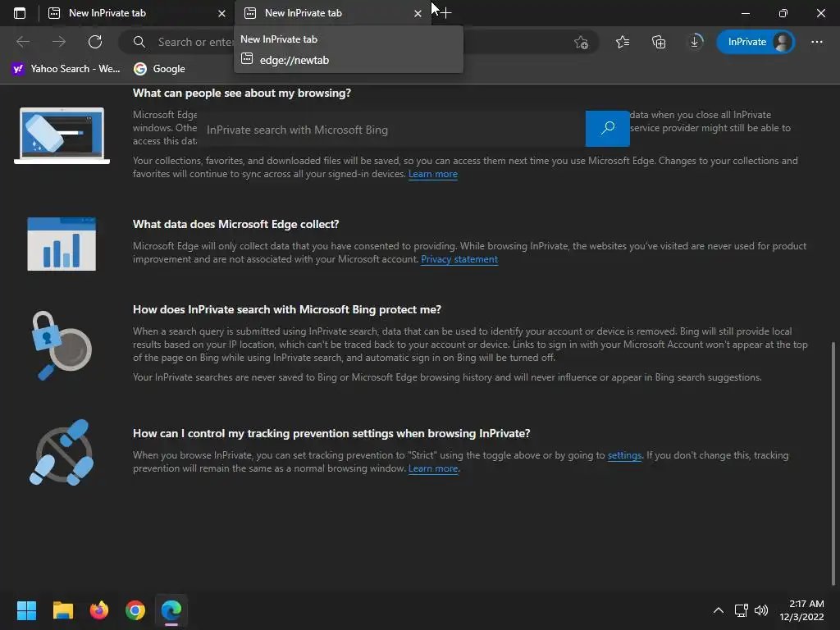Click heading How does InPrivate search protect me?
Screen dimensions: 840x630
tap(287, 309)
